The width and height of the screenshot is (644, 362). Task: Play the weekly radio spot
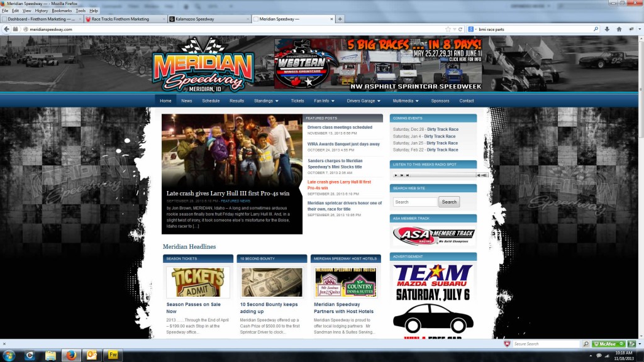[396, 175]
